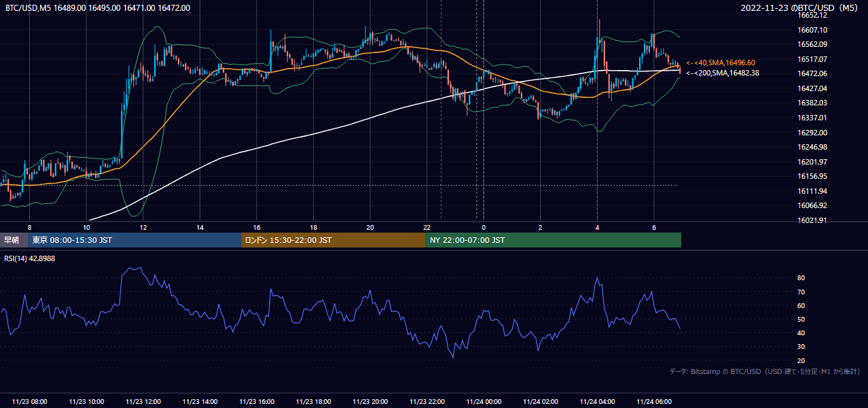Click the 11/23 18:00 date label
The image size is (868, 408).
click(313, 402)
